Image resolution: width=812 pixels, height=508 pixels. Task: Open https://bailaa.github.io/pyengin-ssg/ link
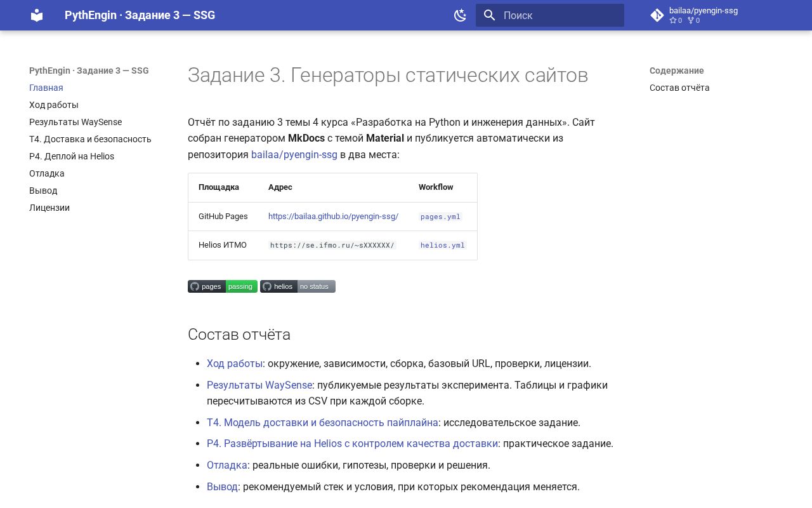333,217
